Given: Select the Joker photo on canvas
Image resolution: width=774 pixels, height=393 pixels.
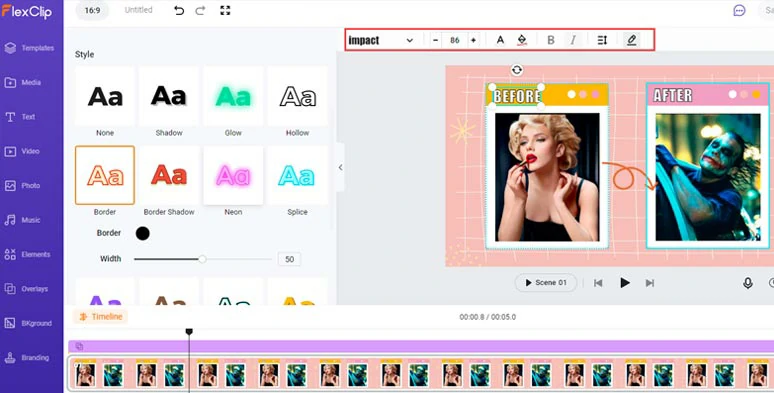Looking at the screenshot, I should point(708,177).
